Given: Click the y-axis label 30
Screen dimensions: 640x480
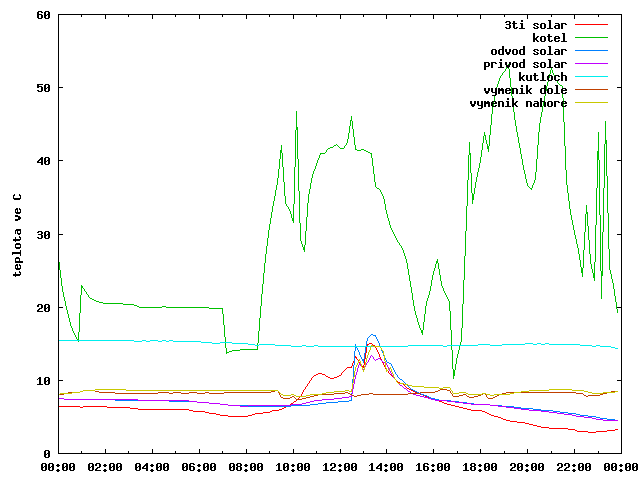Looking at the screenshot, I should (x=43, y=235).
